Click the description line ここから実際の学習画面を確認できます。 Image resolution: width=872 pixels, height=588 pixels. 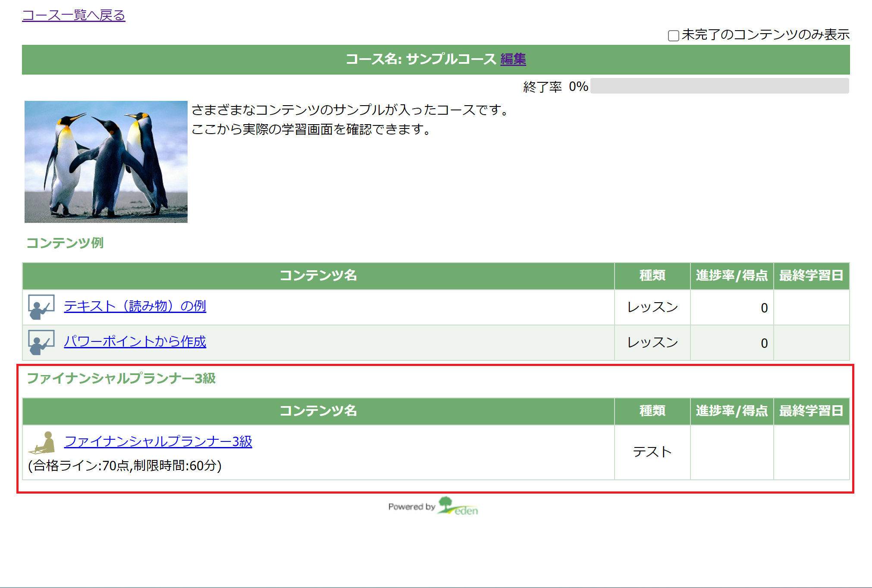point(311,129)
